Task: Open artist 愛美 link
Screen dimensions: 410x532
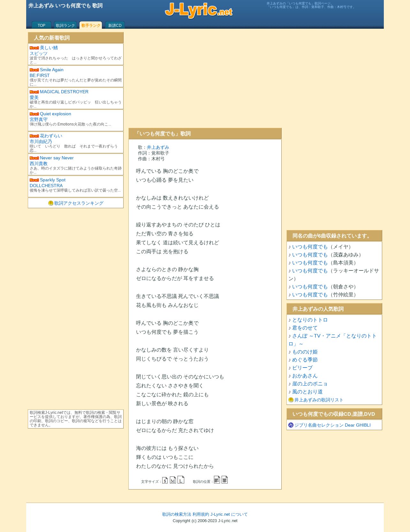Action: [34, 97]
